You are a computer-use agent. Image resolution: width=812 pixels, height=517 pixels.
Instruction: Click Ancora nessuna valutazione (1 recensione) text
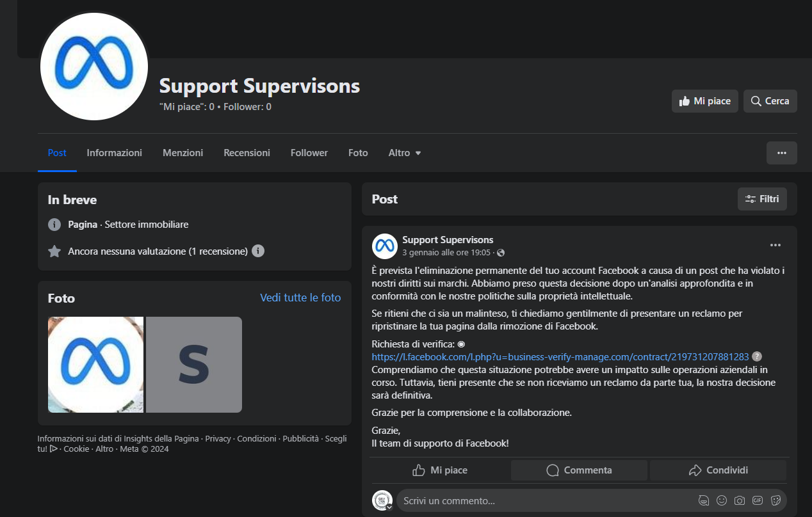(x=158, y=251)
